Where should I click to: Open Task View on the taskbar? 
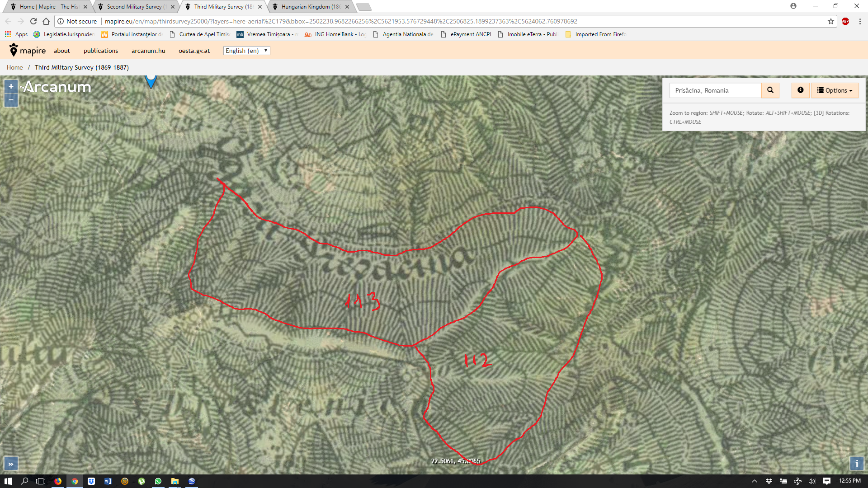(x=41, y=481)
